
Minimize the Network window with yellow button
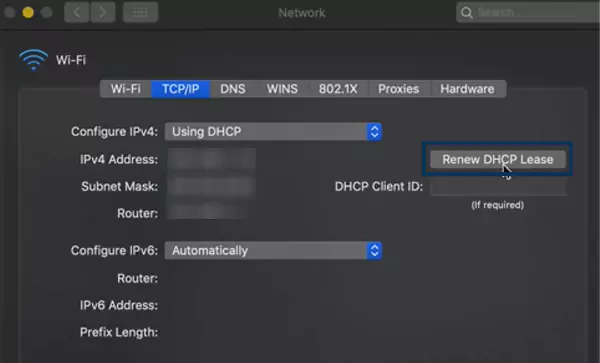coord(28,13)
